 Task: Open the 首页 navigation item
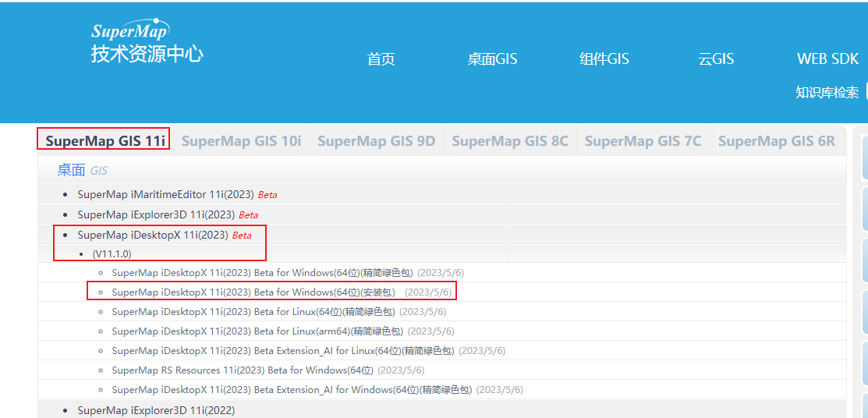tap(381, 59)
